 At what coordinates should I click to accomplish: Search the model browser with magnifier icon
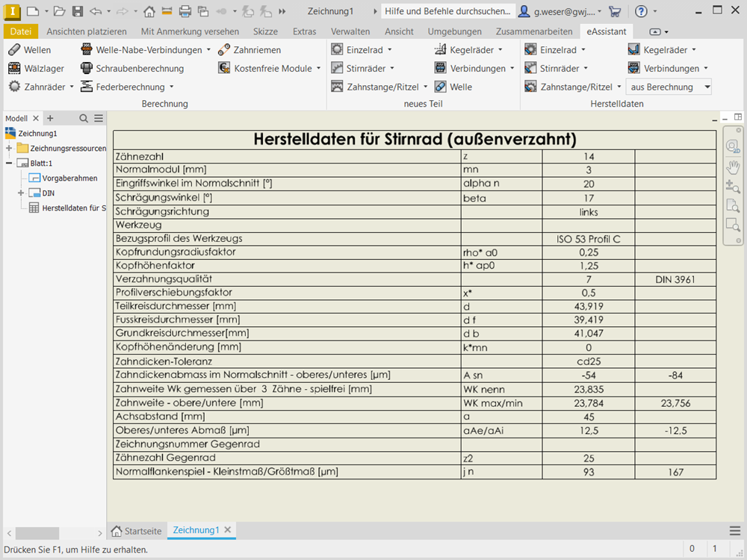tap(84, 119)
